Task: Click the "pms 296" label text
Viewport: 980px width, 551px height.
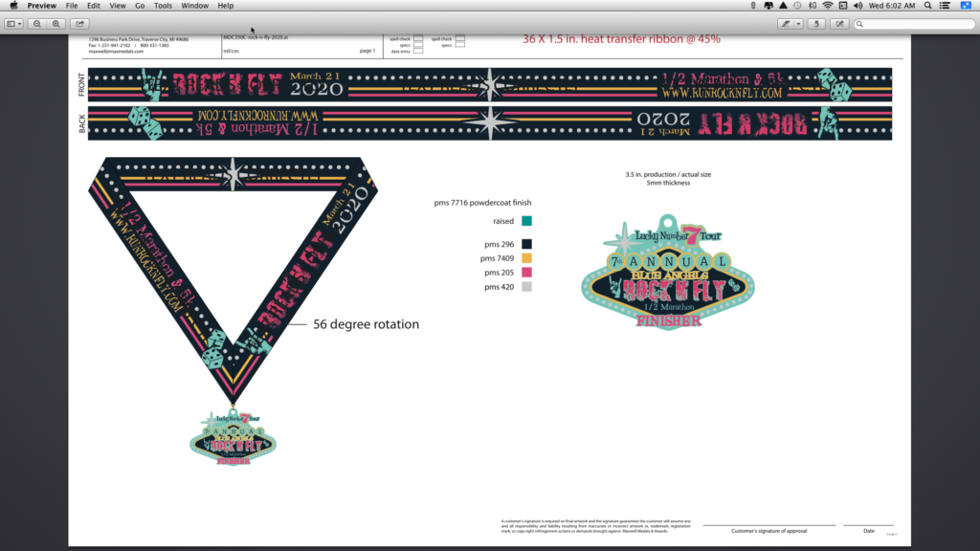Action: click(499, 244)
